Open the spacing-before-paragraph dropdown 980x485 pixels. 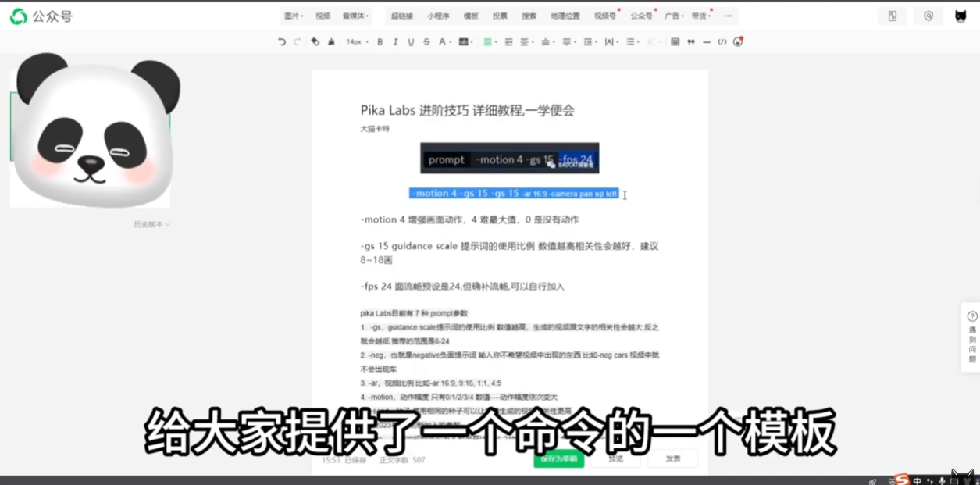(547, 42)
